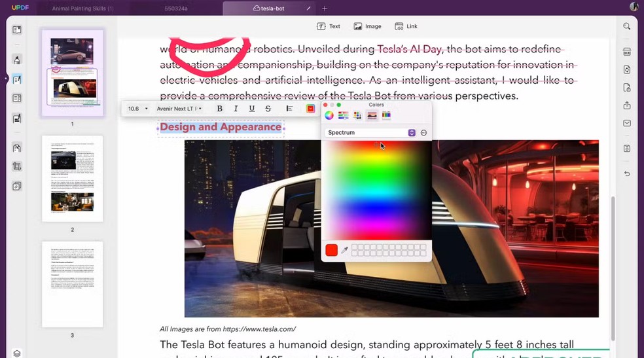Click the share/export icon in right sidebar

[x=627, y=105]
